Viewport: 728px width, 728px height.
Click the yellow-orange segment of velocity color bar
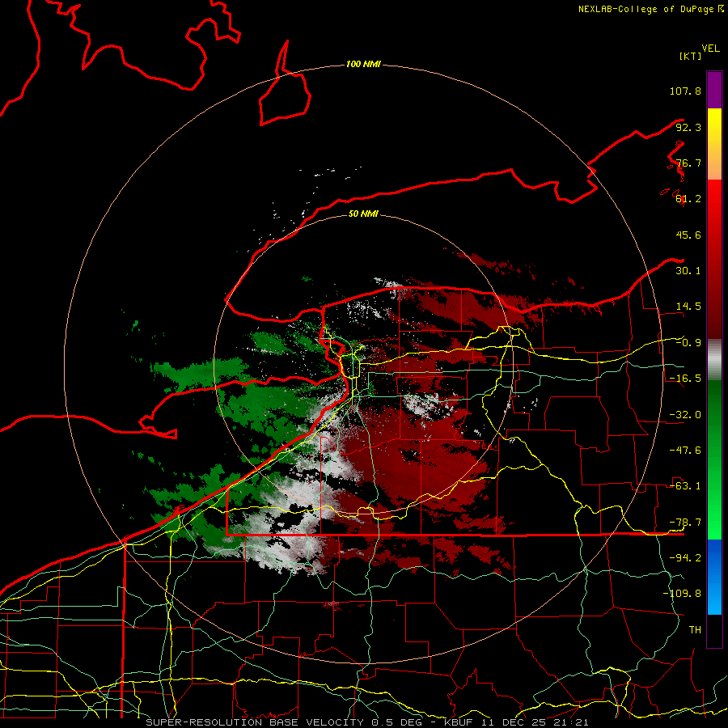[714, 144]
